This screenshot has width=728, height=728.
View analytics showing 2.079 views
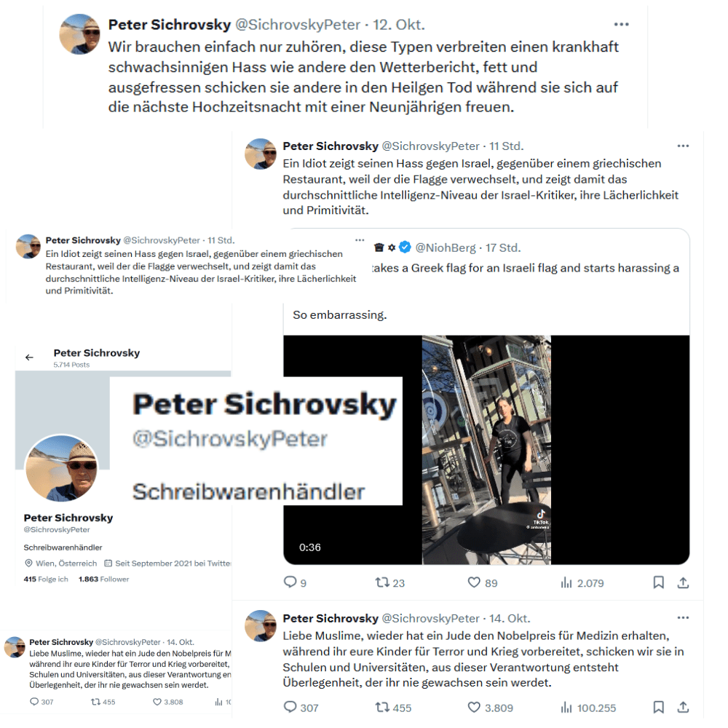click(582, 582)
